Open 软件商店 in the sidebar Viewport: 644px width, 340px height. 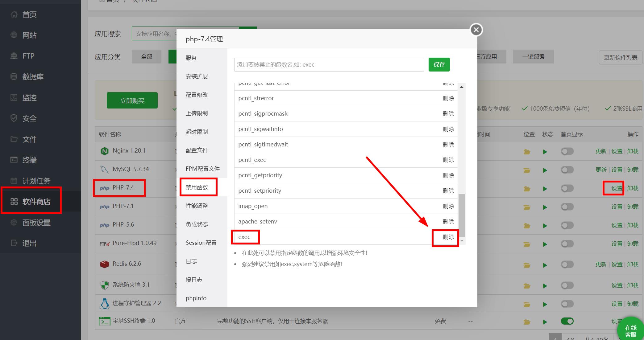click(36, 202)
